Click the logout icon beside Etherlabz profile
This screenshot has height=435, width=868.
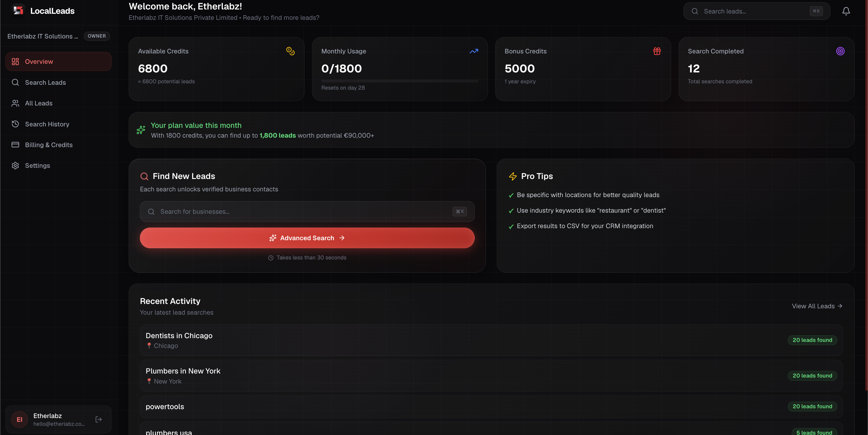pyautogui.click(x=99, y=419)
